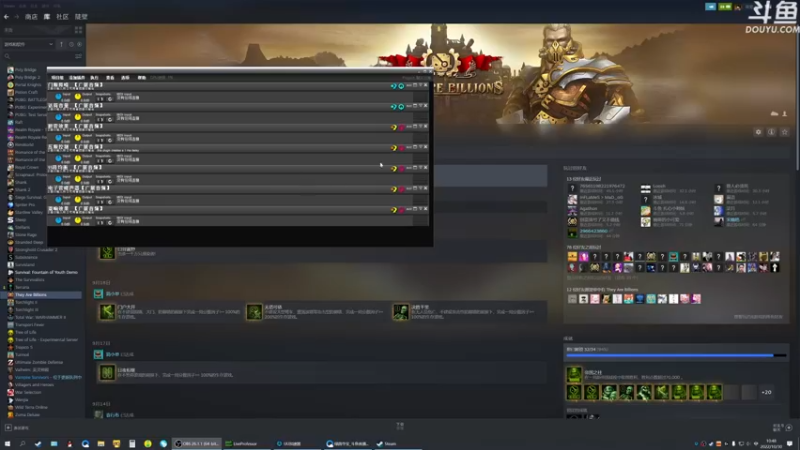Add game to favorites with star icon
This screenshot has height=450, width=800.
point(785,132)
